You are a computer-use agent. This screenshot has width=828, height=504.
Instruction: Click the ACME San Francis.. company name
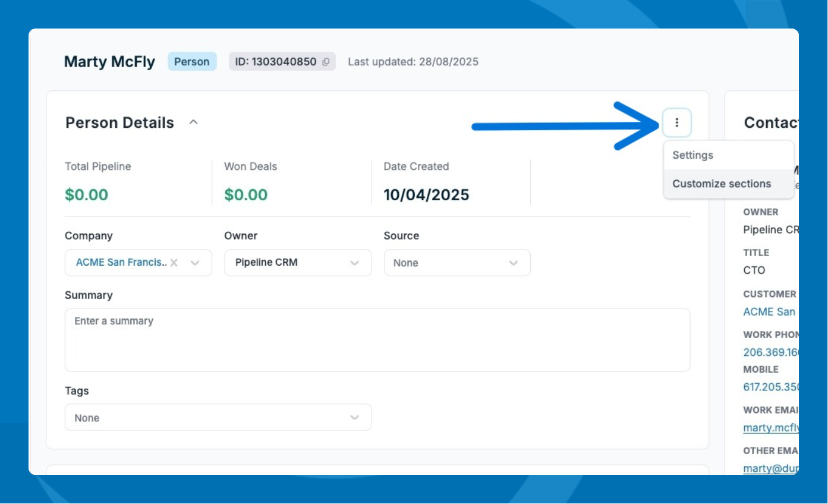point(121,262)
